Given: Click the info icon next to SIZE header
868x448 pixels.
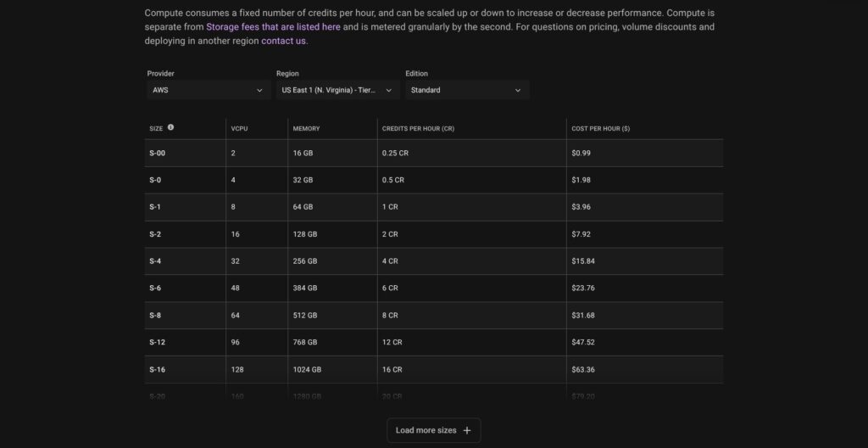Looking at the screenshot, I should (x=170, y=127).
